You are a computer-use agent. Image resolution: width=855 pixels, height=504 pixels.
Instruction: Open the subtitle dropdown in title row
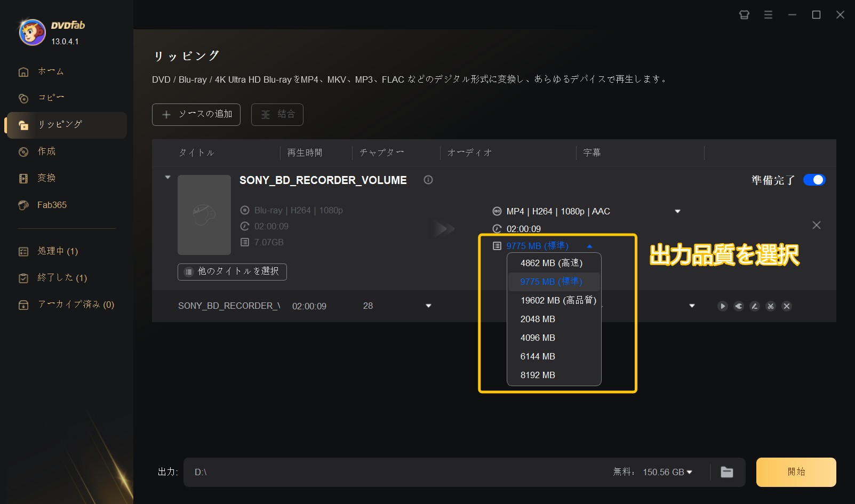pyautogui.click(x=692, y=306)
